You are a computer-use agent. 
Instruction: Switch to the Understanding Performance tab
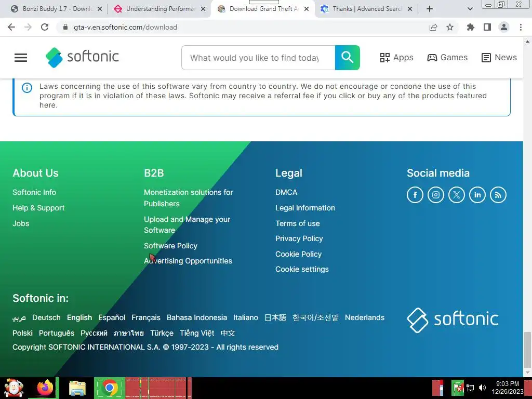coord(159,9)
